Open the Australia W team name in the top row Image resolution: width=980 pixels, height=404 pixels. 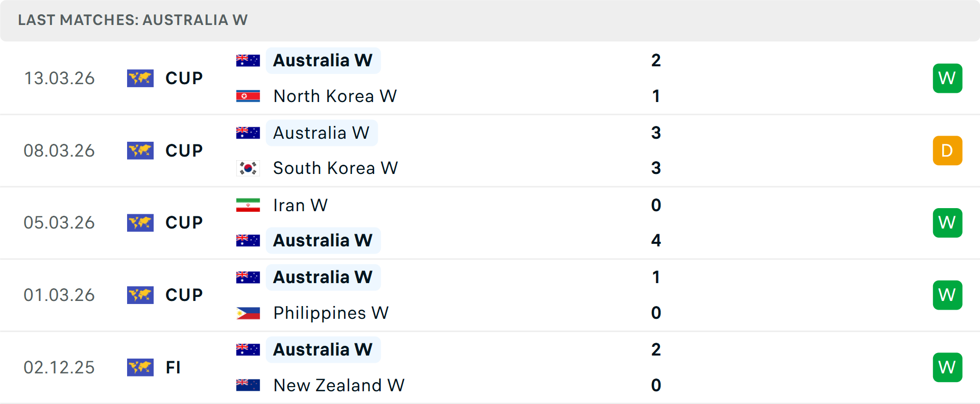click(323, 60)
